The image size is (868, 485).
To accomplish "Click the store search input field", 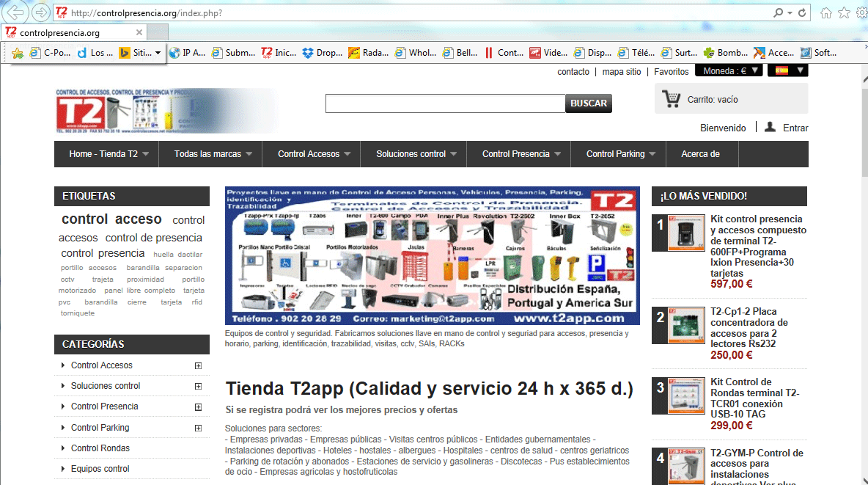I will [445, 103].
